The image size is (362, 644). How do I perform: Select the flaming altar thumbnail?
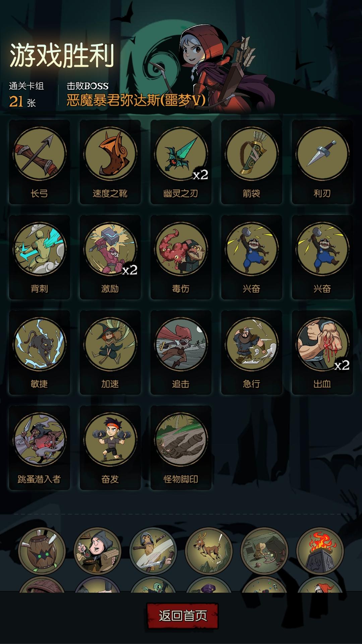[320, 551]
